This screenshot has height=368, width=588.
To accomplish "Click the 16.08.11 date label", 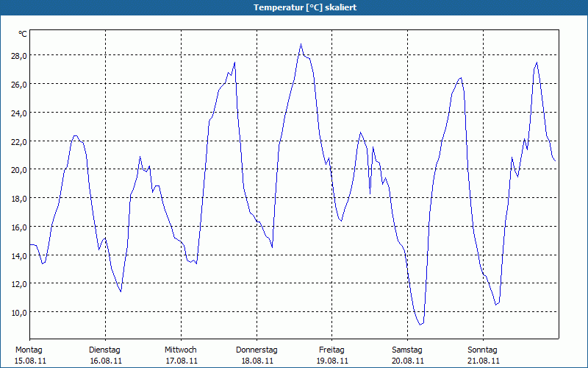I will coord(106,361).
